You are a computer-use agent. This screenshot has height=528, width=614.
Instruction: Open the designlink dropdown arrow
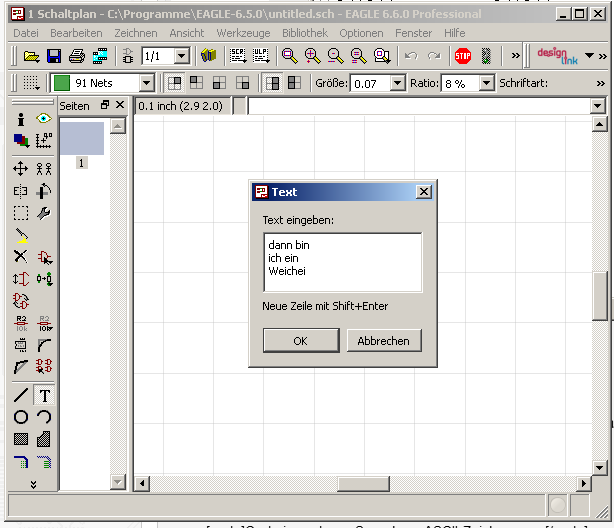(x=589, y=56)
